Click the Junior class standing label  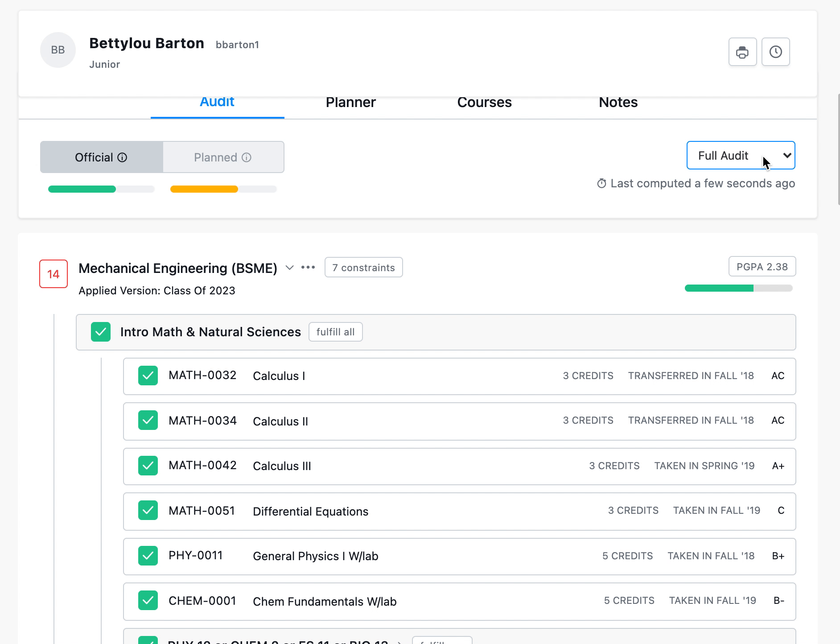click(x=104, y=64)
